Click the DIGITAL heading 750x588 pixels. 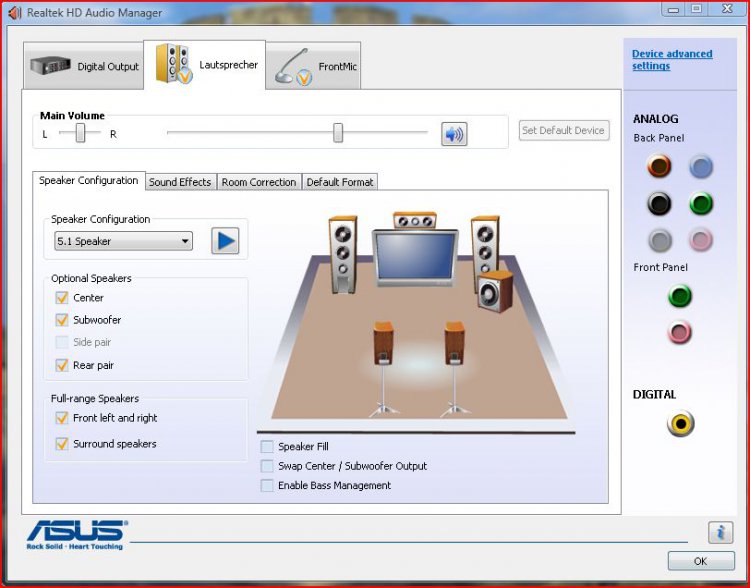tap(654, 395)
